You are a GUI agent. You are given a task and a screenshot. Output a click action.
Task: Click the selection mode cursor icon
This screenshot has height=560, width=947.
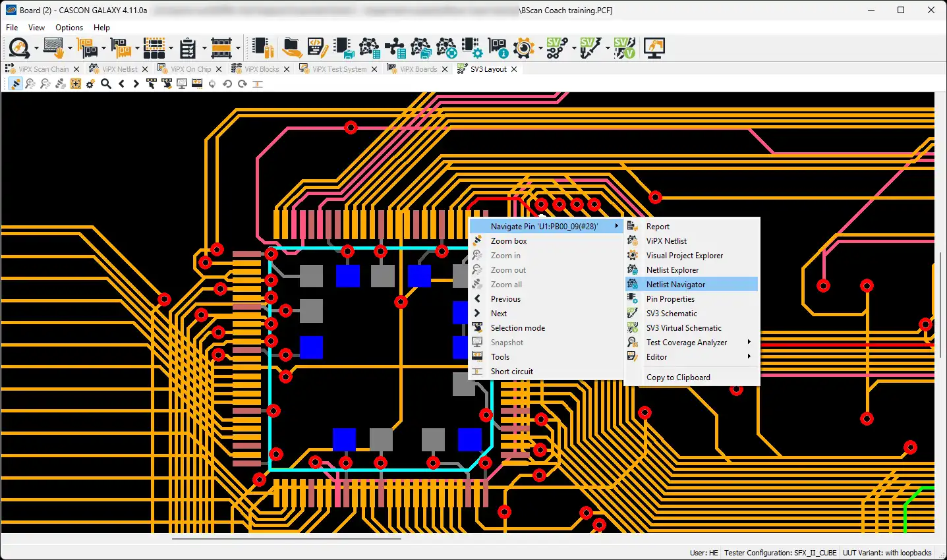tap(151, 84)
